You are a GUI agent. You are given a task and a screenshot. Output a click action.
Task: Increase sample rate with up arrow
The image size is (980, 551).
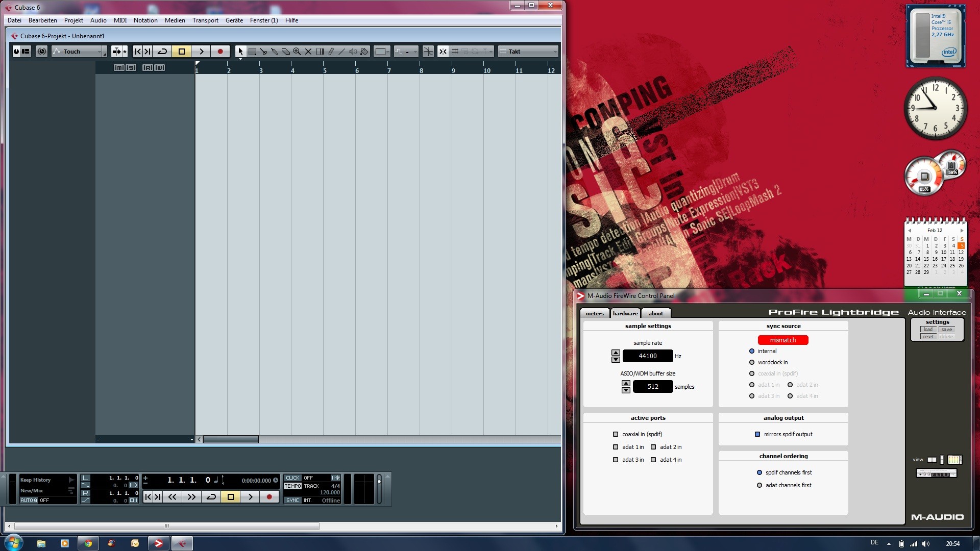coord(616,353)
